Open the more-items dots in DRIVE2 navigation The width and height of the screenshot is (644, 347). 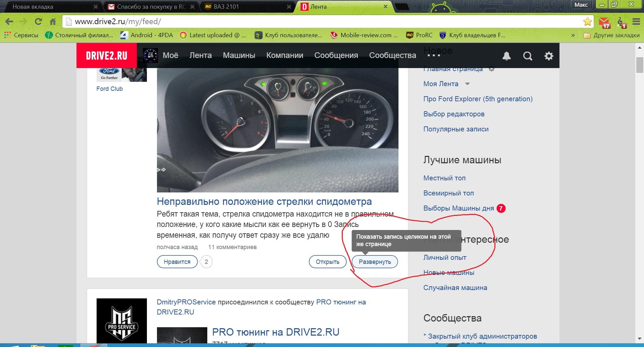click(434, 56)
